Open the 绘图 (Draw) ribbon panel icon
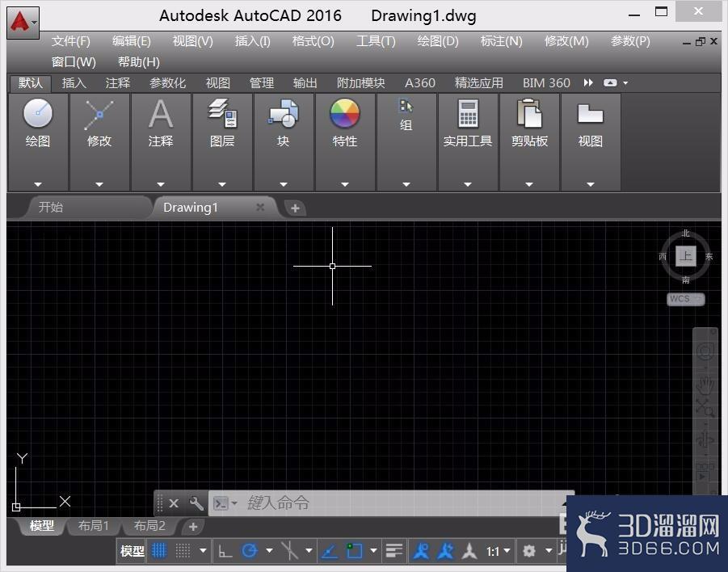 [38, 113]
